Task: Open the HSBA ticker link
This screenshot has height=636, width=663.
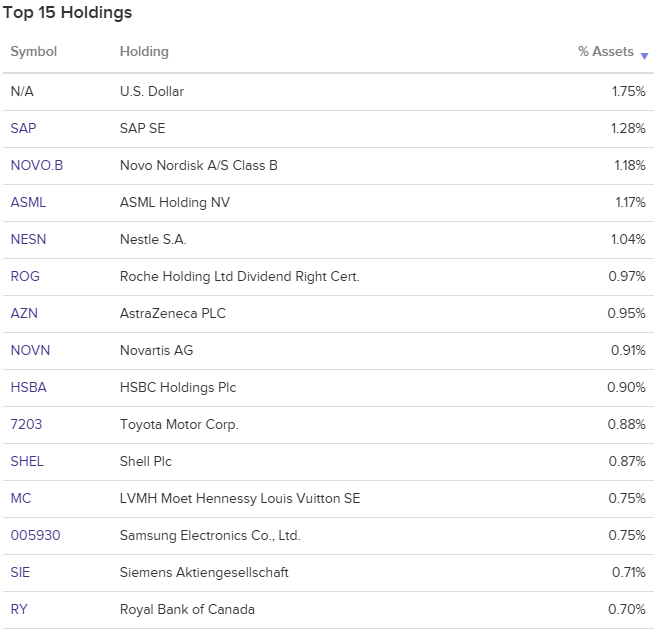Action: [28, 387]
